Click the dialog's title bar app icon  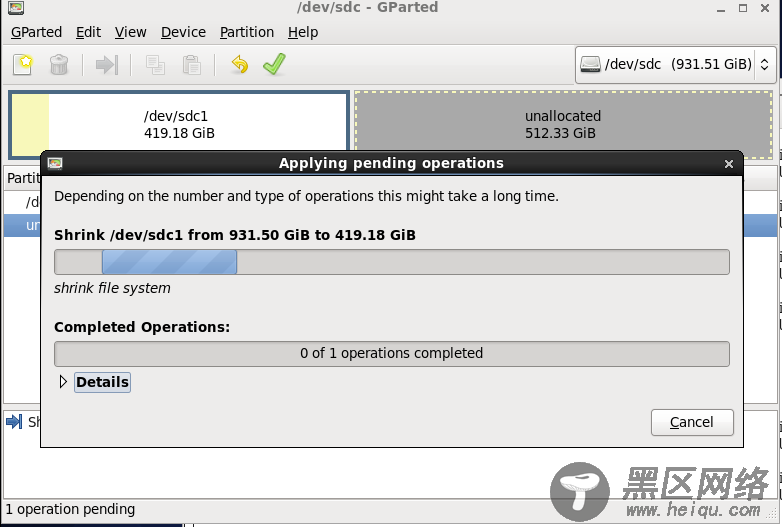[x=55, y=164]
